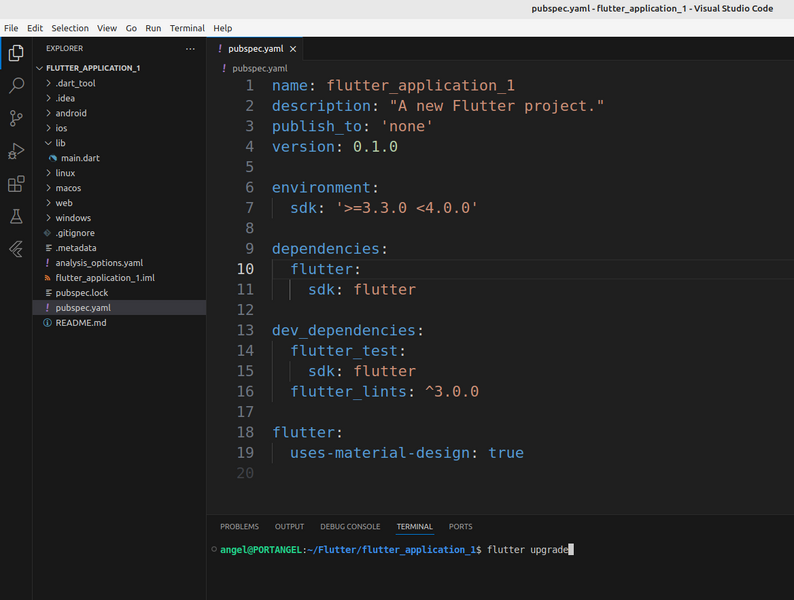Expand the linux folder
The height and width of the screenshot is (600, 794).
pyautogui.click(x=49, y=173)
